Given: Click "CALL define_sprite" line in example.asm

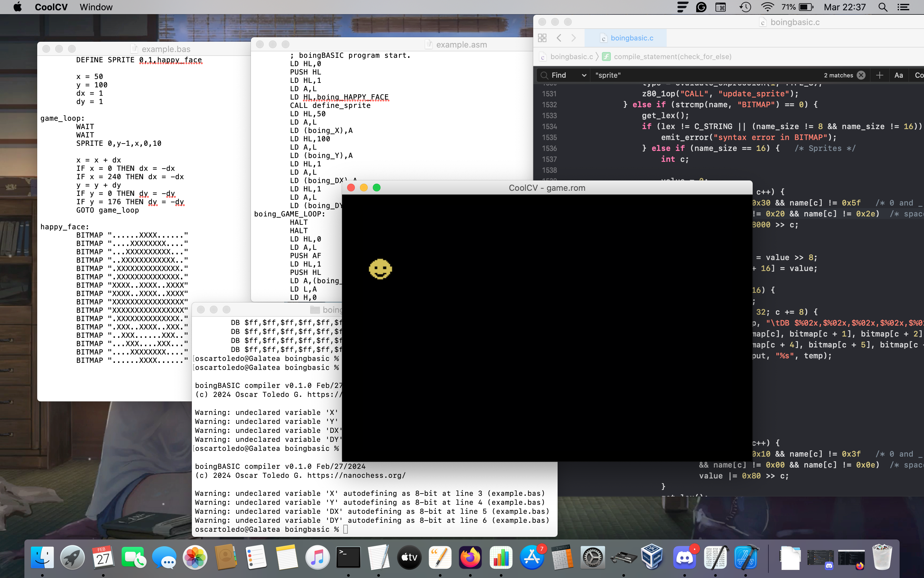Looking at the screenshot, I should click(x=330, y=106).
